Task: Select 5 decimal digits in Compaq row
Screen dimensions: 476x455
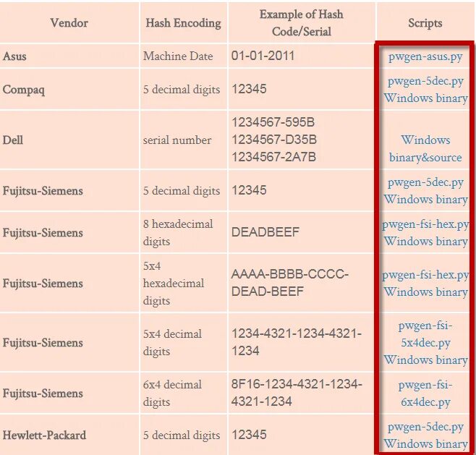Action: tap(182, 90)
